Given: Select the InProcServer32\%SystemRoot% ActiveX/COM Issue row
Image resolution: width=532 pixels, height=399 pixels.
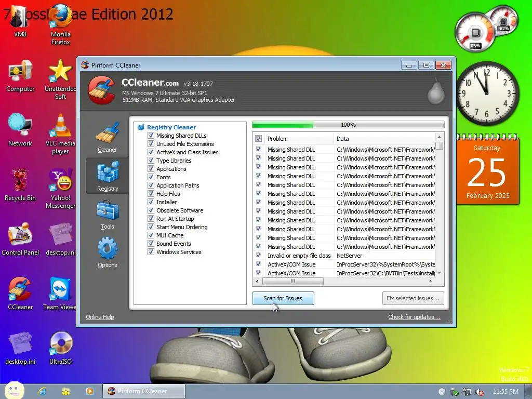Looking at the screenshot, I should 344,264.
